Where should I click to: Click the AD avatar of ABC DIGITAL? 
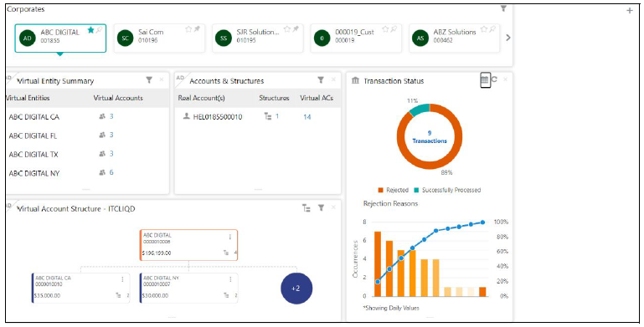coord(28,38)
